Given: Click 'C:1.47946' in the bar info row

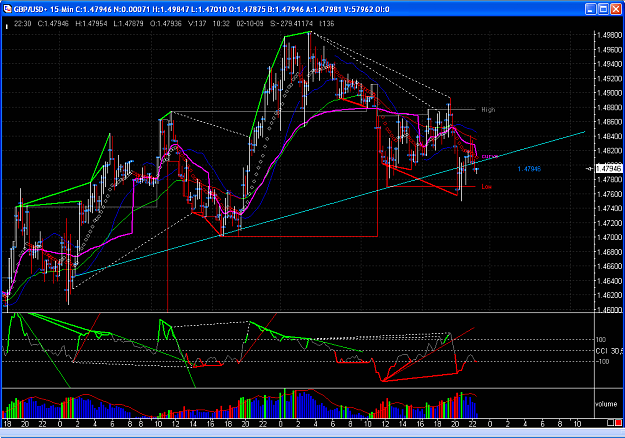Looking at the screenshot, I should [x=53, y=24].
